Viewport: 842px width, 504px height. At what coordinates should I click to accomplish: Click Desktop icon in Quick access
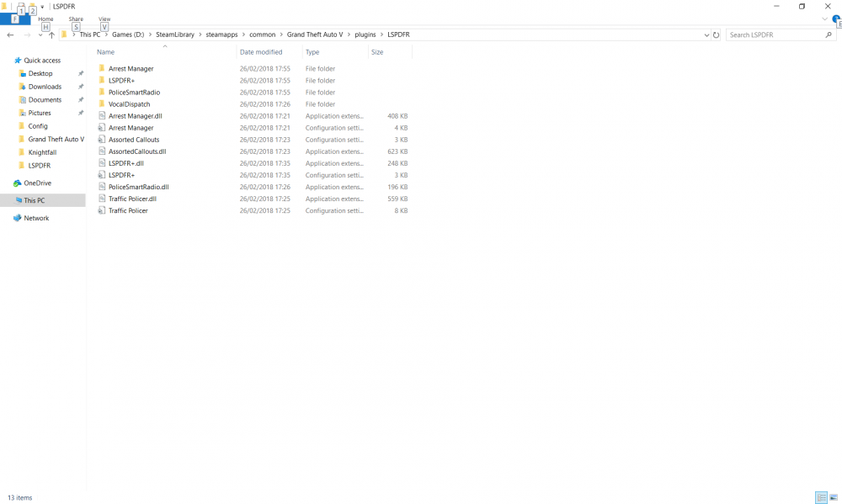click(22, 73)
